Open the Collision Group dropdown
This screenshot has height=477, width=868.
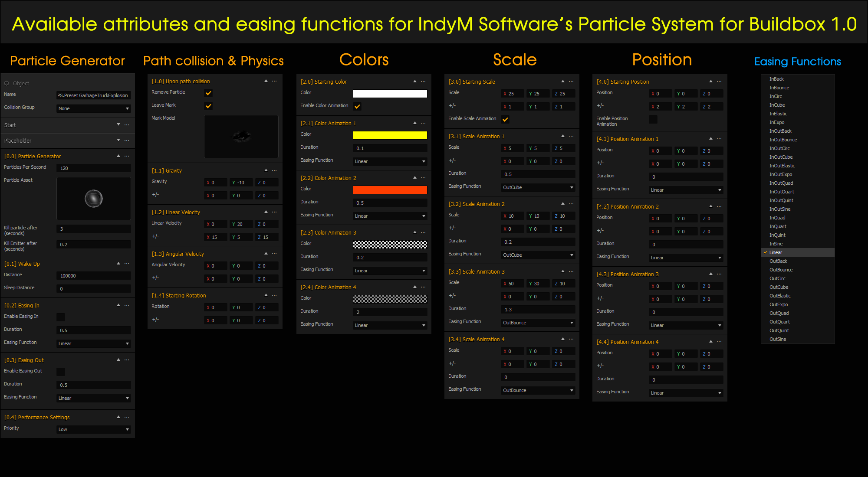point(93,108)
